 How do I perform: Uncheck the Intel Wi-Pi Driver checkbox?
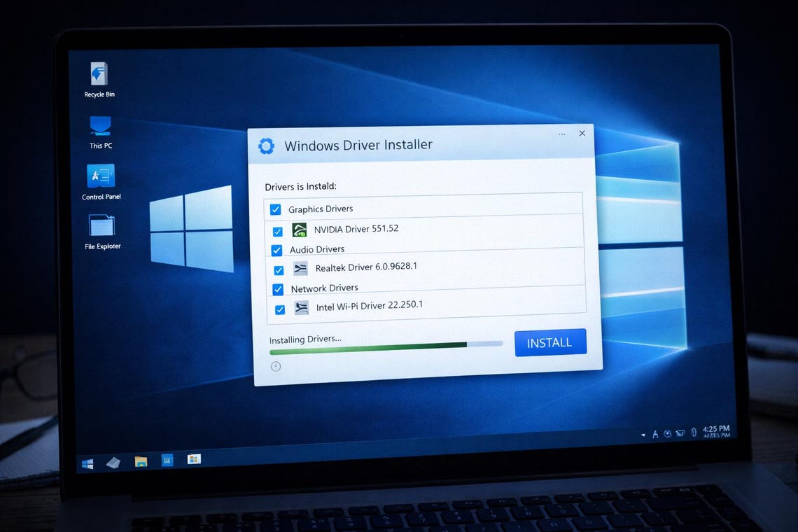coord(280,309)
